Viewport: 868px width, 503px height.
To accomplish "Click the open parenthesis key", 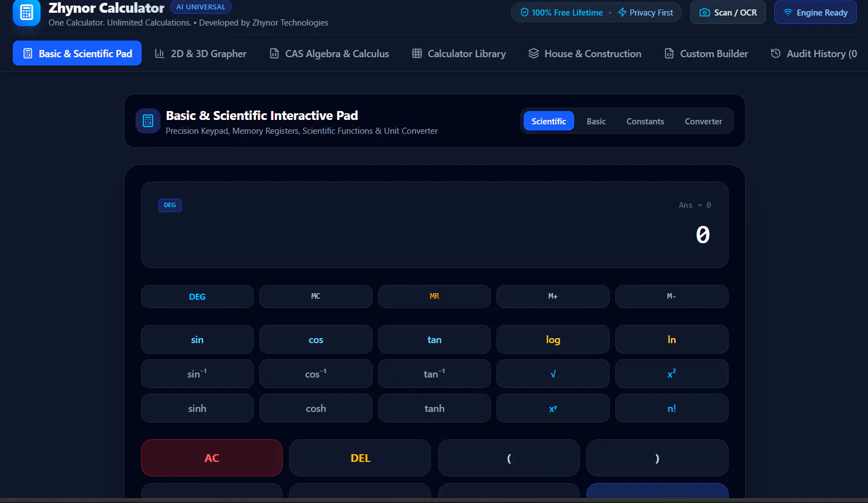I will pos(509,457).
